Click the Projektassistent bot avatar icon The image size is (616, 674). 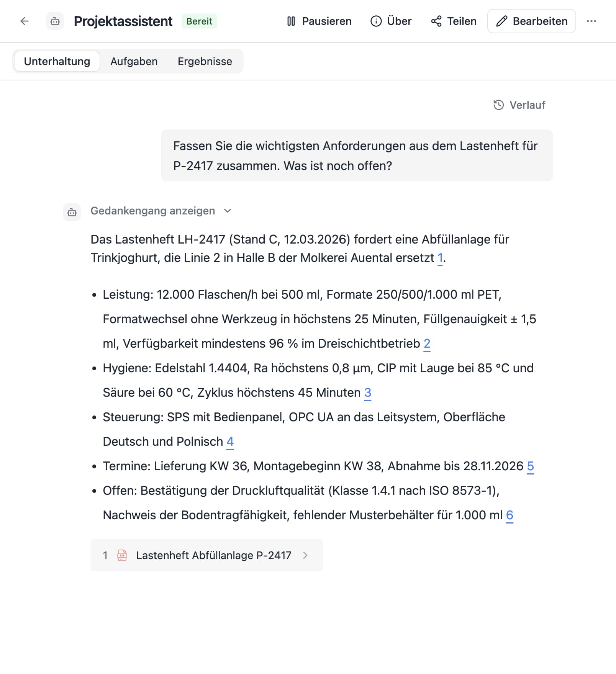point(55,21)
